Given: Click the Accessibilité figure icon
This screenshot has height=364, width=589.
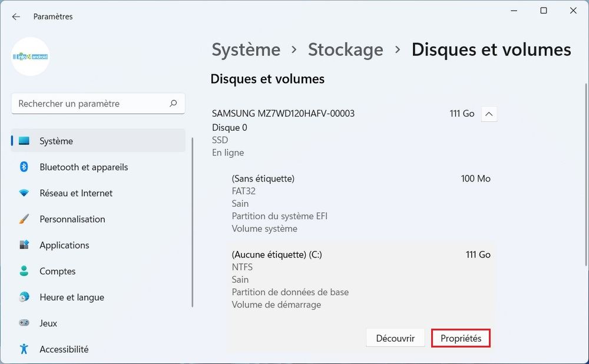Looking at the screenshot, I should [24, 349].
